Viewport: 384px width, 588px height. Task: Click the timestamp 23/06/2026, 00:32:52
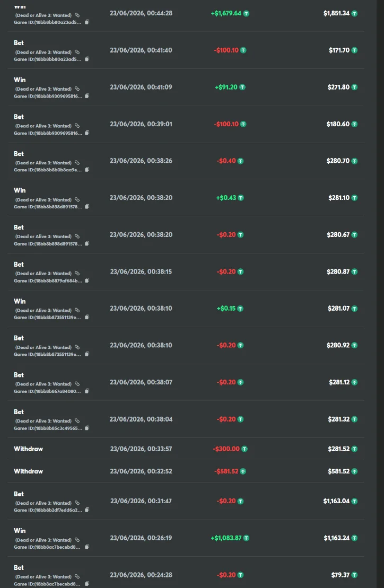click(x=141, y=471)
